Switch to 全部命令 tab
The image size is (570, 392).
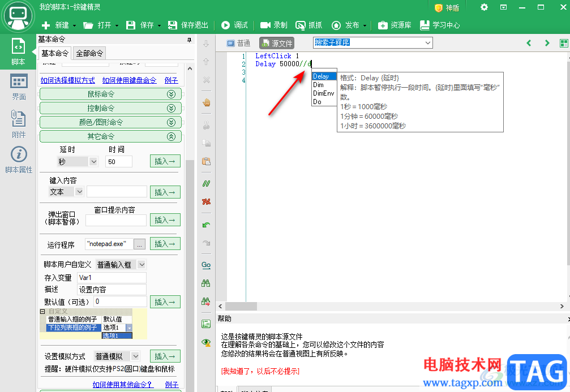coord(89,53)
